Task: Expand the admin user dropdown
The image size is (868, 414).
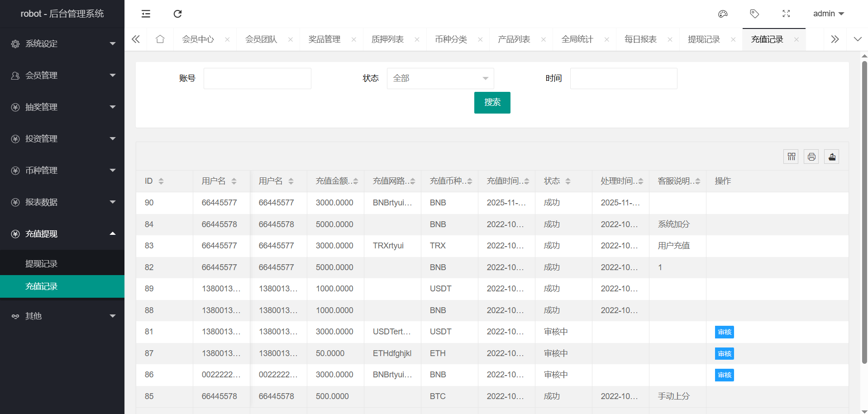Action: pos(828,14)
